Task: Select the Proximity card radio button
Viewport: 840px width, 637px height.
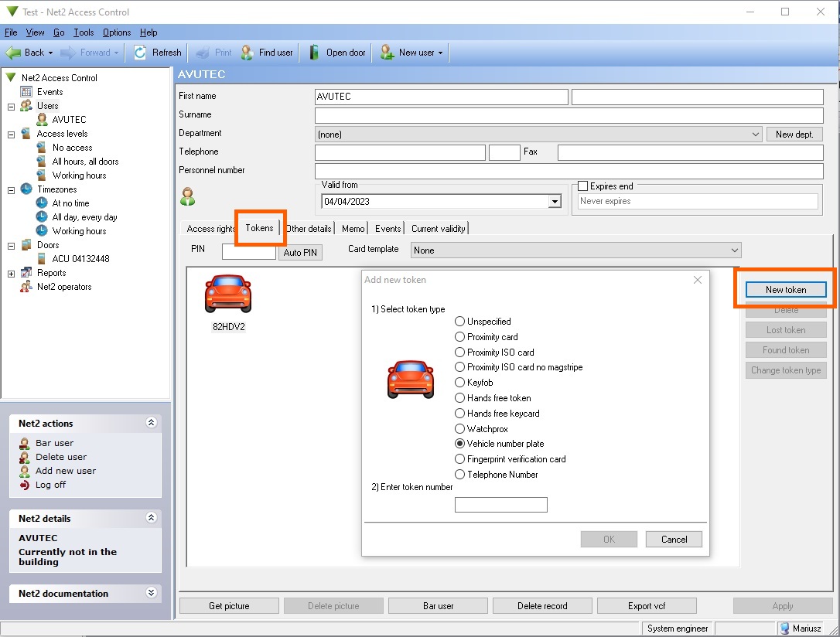Action: (x=459, y=337)
